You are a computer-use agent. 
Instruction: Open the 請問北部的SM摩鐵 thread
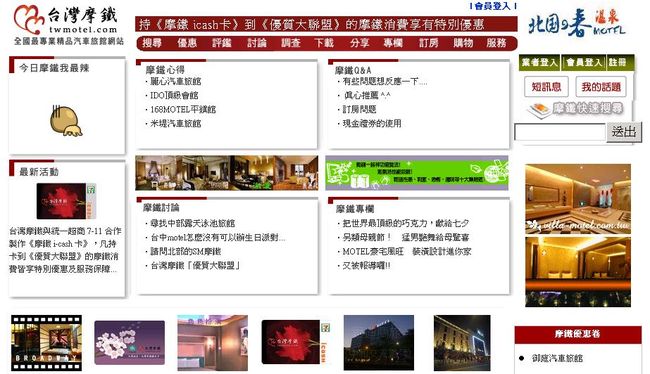[185, 251]
